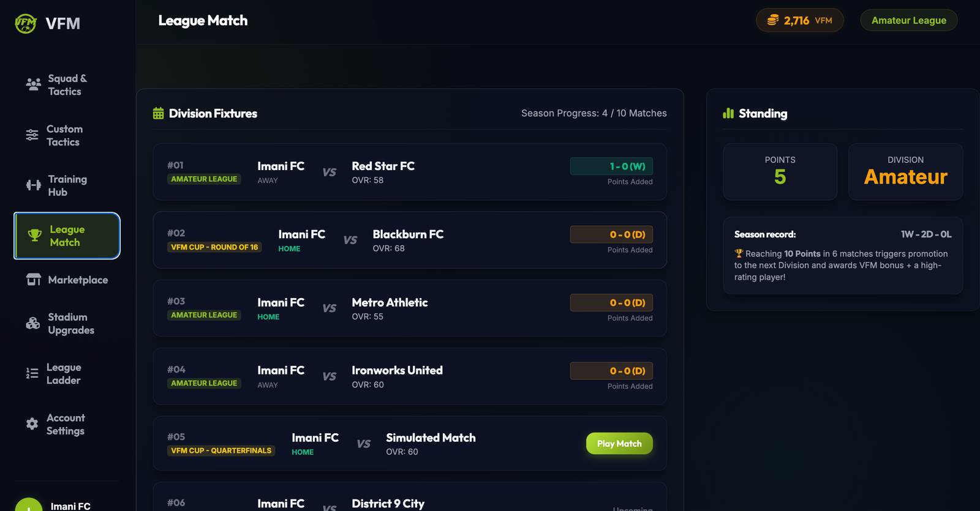980x511 pixels.
Task: Navigate to Stadium Upgrades
Action: [67, 323]
